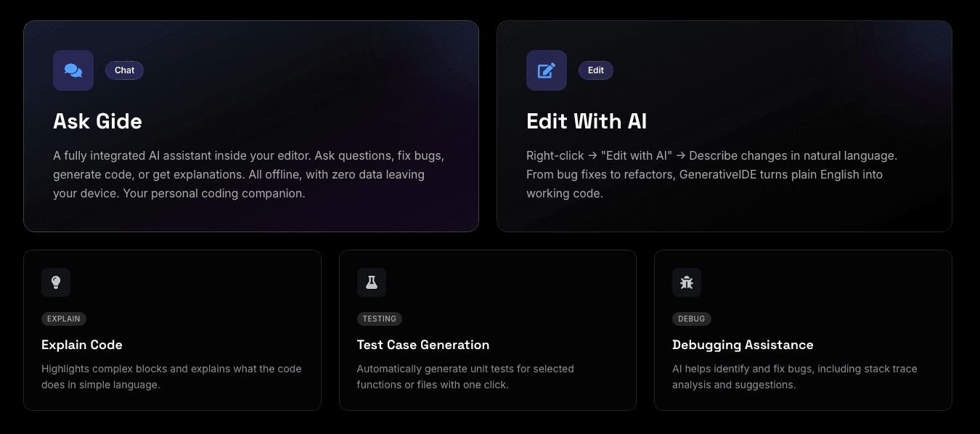Click the Edit With AI description text
Viewport: 980px width, 434px height.
coord(711,175)
